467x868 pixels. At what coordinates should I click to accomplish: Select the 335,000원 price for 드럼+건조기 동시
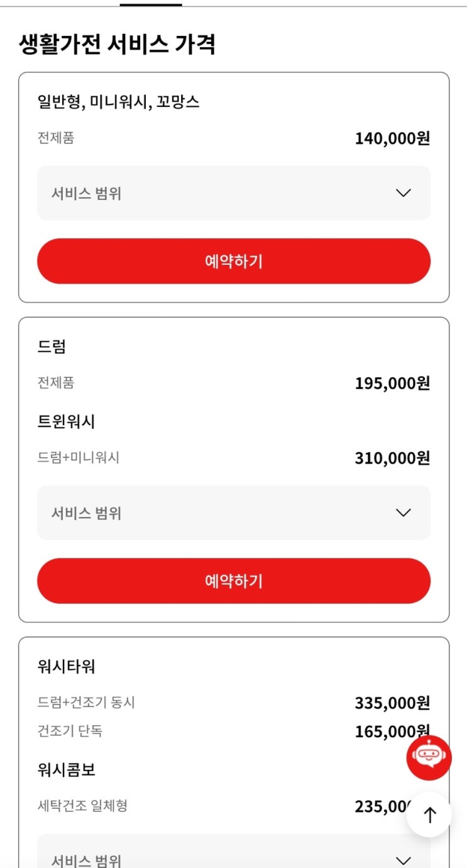click(392, 703)
